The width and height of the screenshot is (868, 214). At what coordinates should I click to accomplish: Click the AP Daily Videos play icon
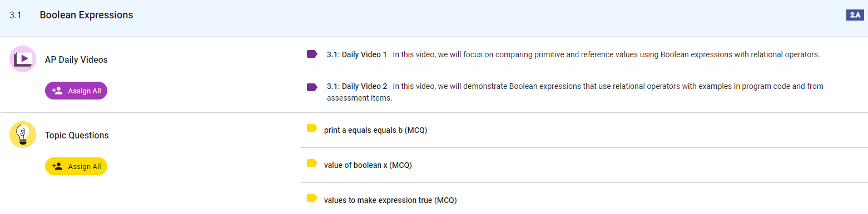pos(23,59)
